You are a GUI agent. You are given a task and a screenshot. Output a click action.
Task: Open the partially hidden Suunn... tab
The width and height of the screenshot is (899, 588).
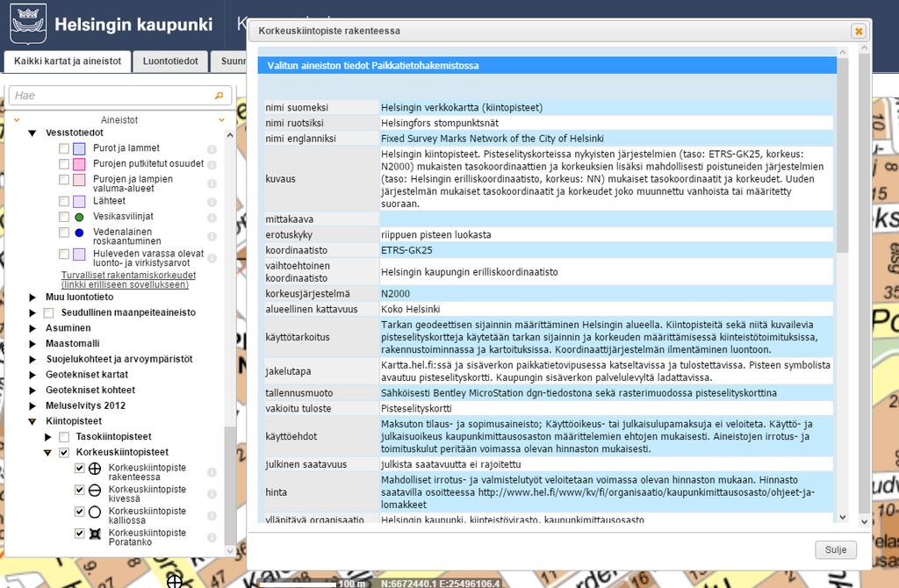(229, 61)
